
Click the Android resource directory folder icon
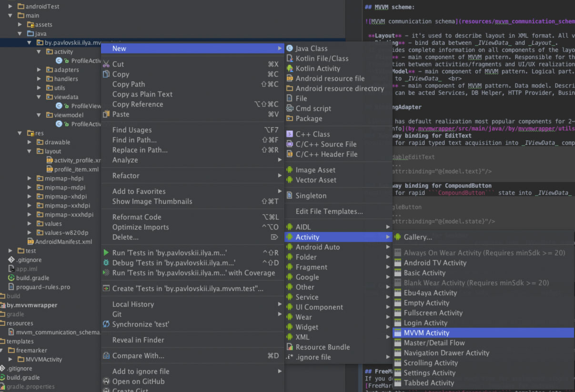coord(289,88)
